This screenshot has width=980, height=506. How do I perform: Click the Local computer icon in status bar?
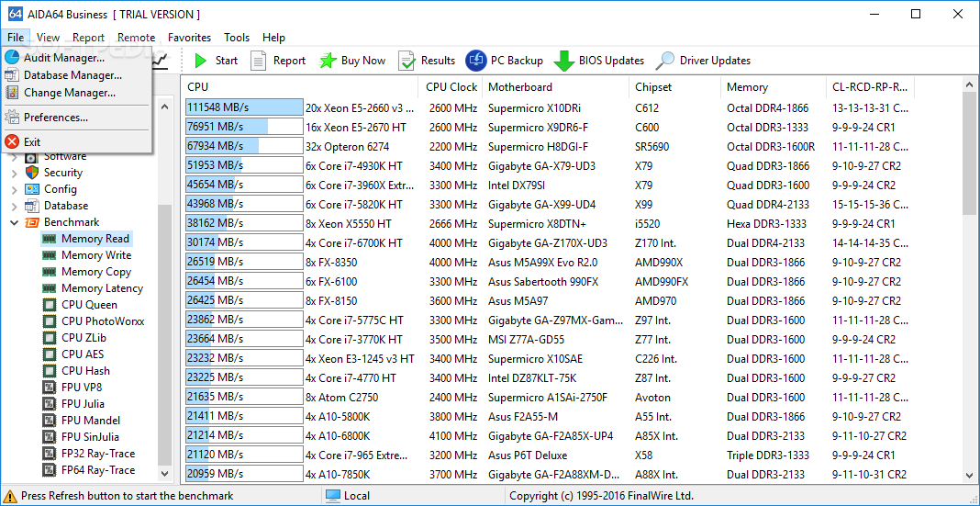(x=332, y=496)
